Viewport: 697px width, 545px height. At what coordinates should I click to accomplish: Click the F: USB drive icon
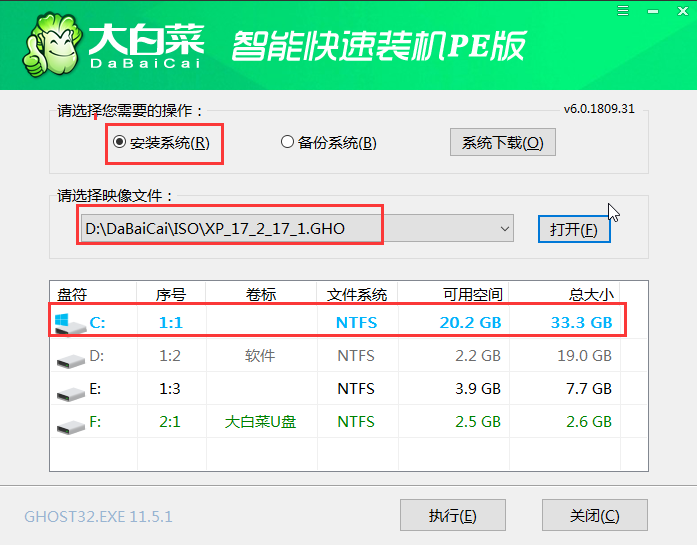click(x=71, y=423)
